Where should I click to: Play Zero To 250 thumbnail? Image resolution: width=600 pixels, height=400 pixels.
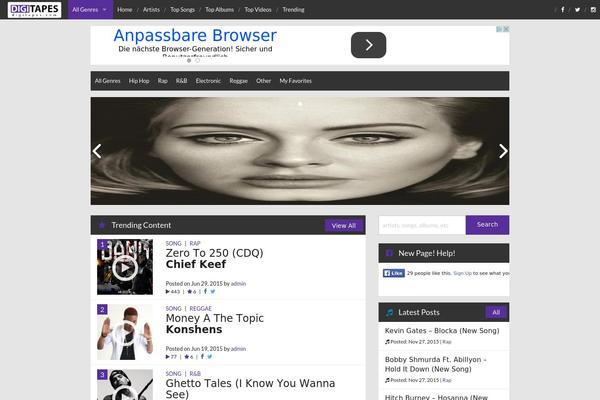(125, 267)
